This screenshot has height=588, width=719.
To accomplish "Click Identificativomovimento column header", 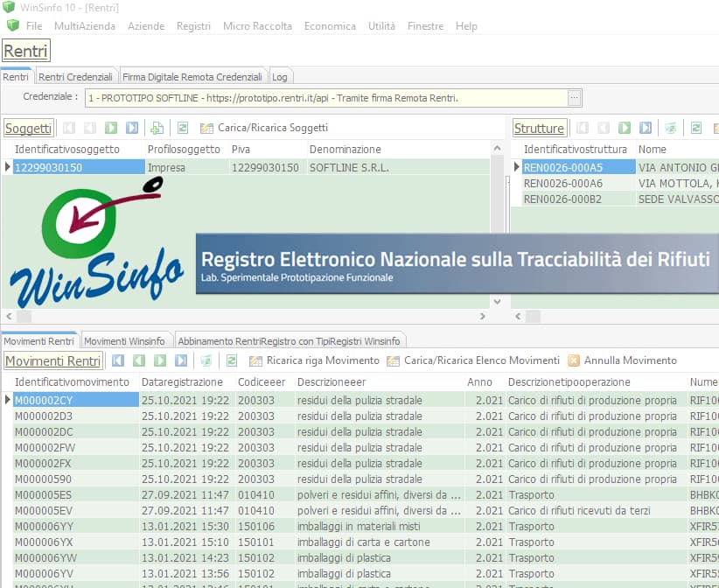I will (x=72, y=382).
